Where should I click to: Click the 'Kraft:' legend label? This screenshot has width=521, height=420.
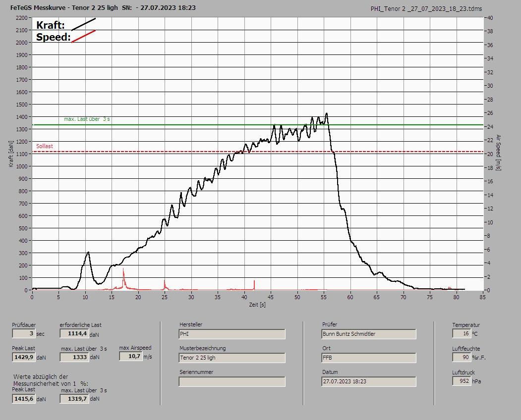tap(51, 25)
